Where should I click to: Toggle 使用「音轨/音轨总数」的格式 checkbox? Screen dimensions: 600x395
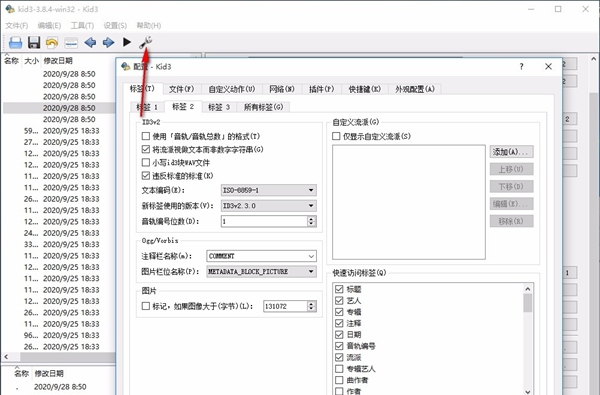click(146, 136)
